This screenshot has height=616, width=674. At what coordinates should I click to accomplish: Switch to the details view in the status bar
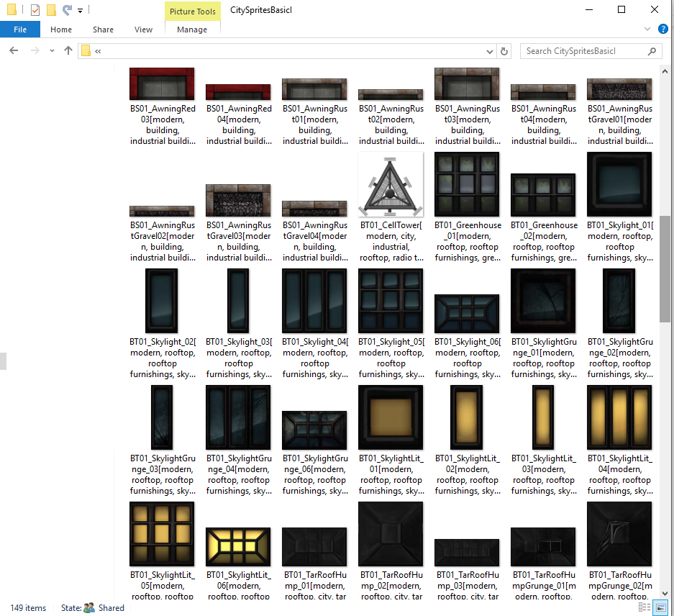[x=644, y=608]
